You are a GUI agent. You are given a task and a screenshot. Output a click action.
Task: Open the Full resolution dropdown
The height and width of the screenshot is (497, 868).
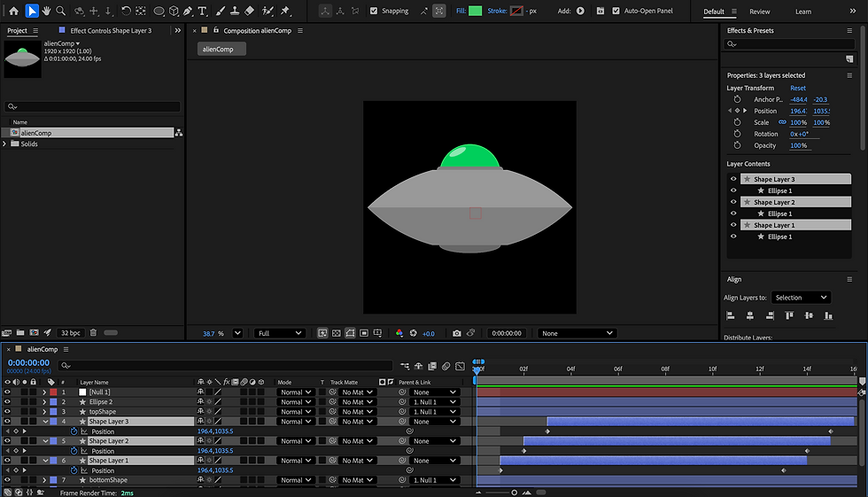coord(280,333)
